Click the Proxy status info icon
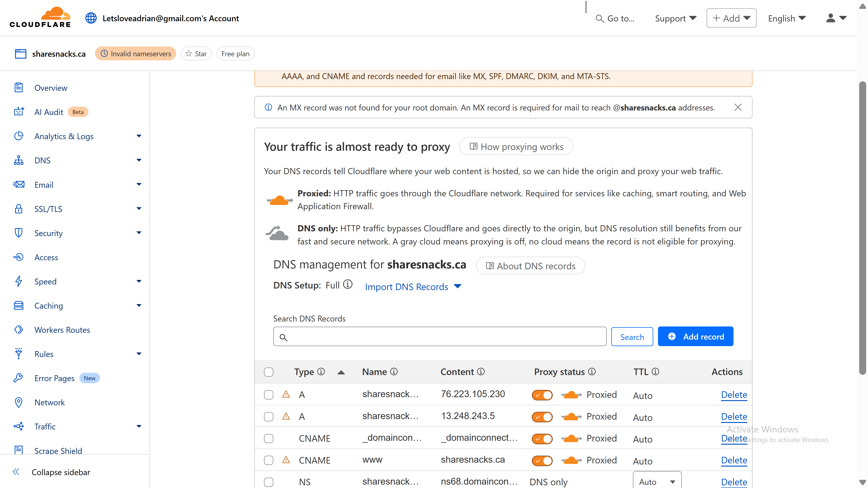This screenshot has width=868, height=488. pyautogui.click(x=592, y=371)
